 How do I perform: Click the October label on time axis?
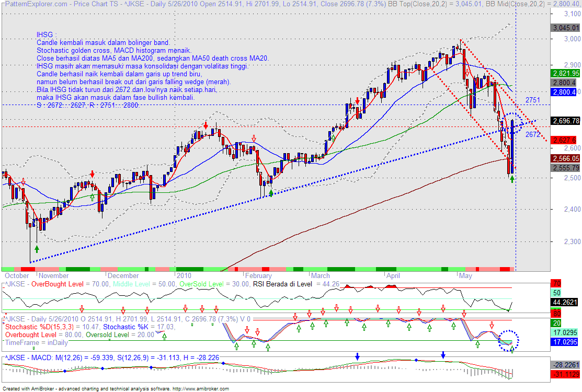click(x=17, y=275)
